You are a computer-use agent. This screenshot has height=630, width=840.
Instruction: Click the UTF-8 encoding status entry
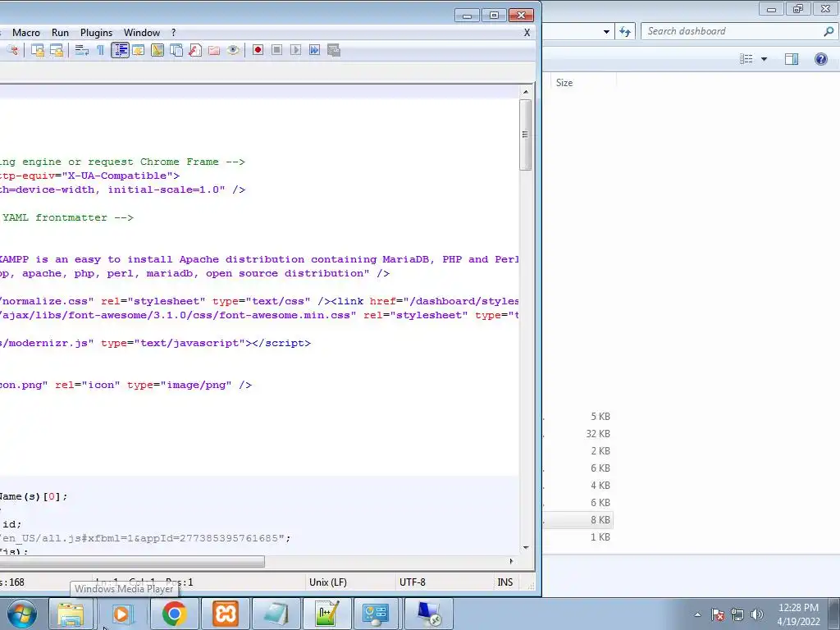413,582
